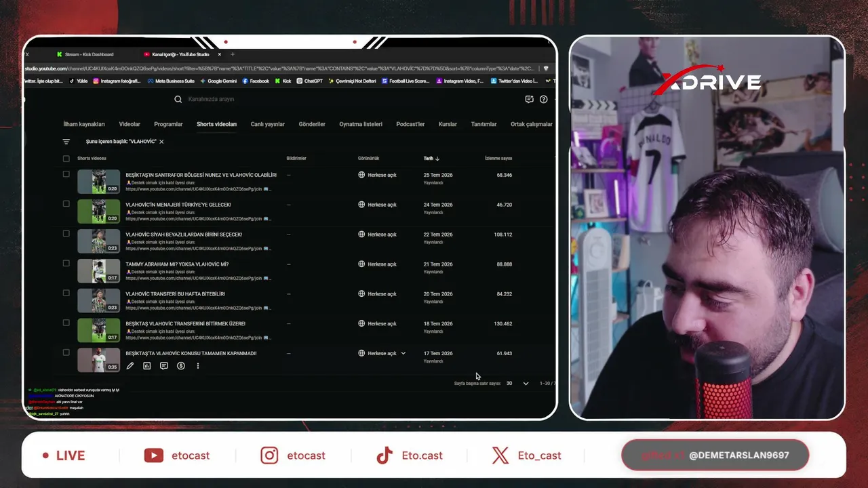Click the title BEŞİKTAŞ VLAHOVİC TRANSFERİNİ BİTİRMEK ÜZERE
Screen dimensions: 868x488
click(x=185, y=324)
